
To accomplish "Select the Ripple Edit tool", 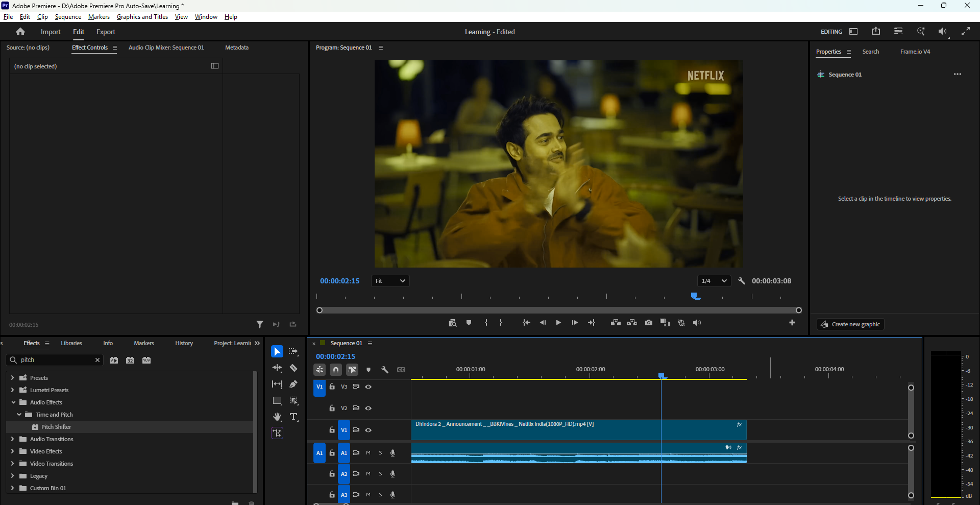I will [277, 368].
